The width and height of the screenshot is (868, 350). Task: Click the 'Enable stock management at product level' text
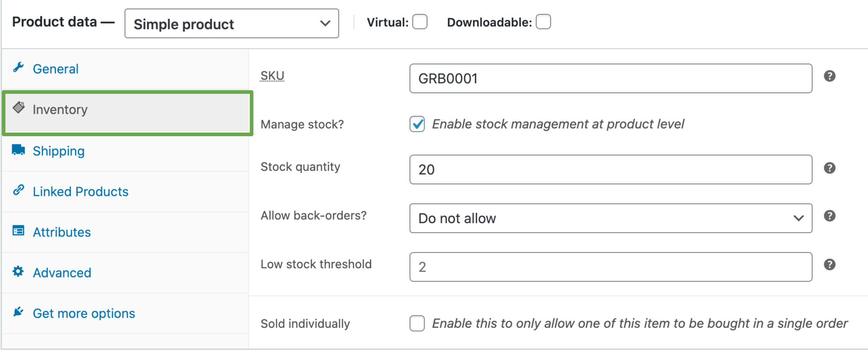coord(558,124)
